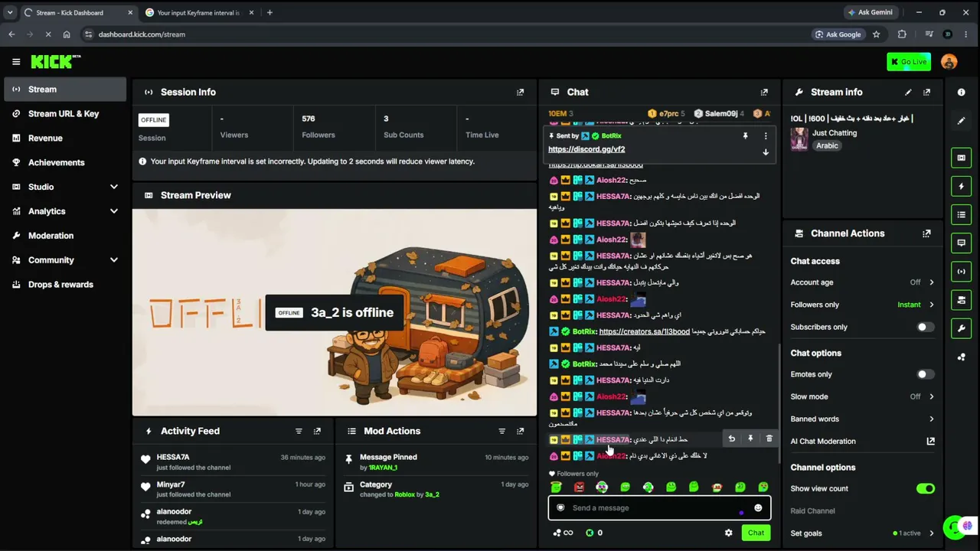Bookmark this page with the star icon
The height and width of the screenshot is (551, 980).
click(877, 34)
